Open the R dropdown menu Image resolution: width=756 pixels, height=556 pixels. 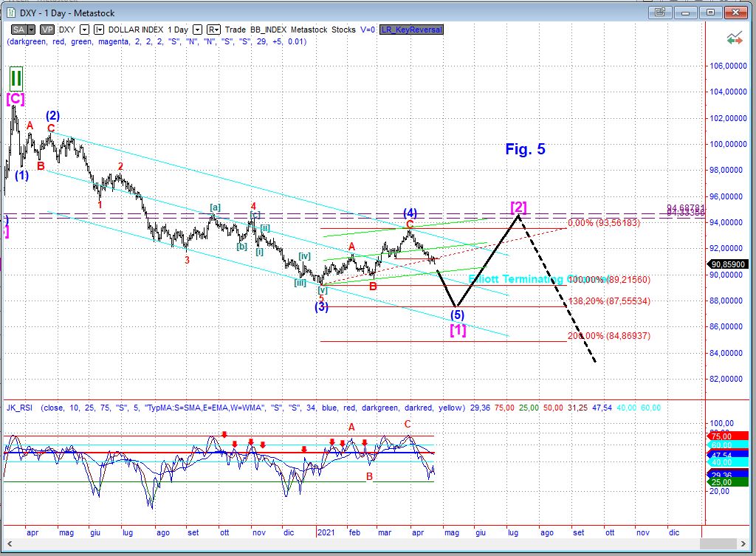[x=213, y=30]
